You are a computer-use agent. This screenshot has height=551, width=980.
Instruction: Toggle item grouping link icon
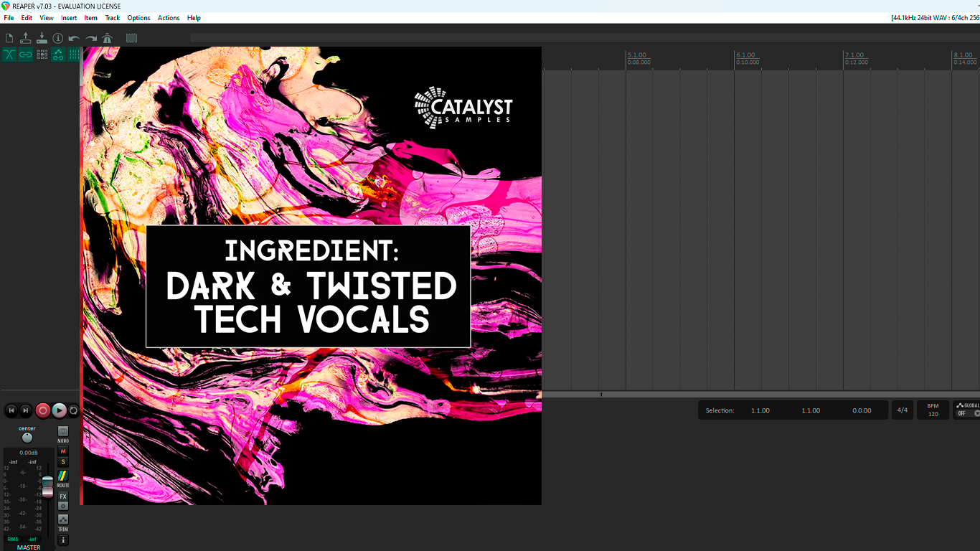pos(26,55)
